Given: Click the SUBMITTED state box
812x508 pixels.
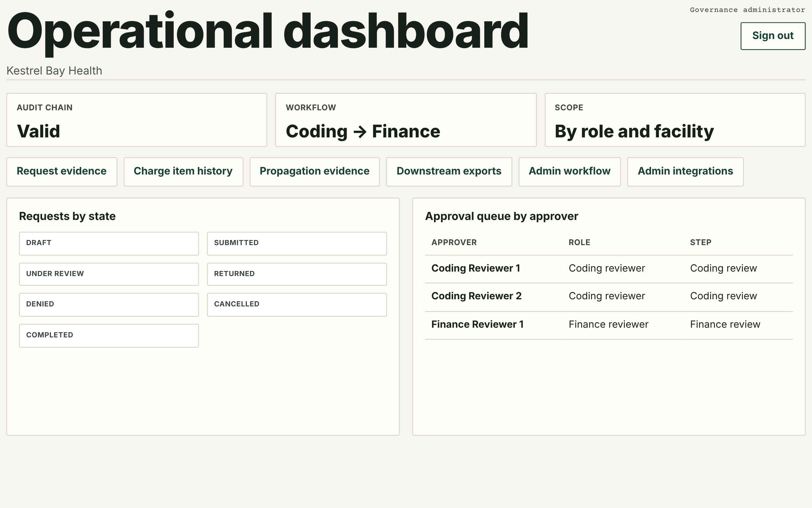Looking at the screenshot, I should click(297, 243).
